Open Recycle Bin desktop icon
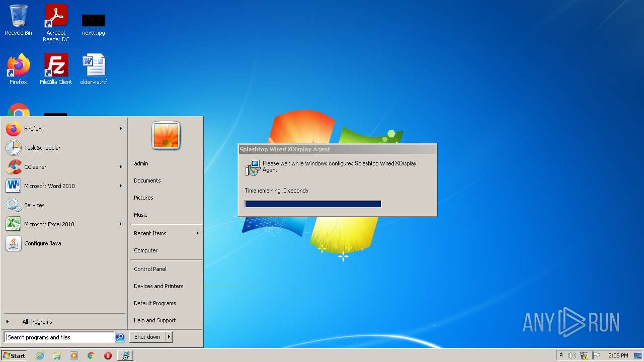The image size is (644, 362). tap(18, 20)
